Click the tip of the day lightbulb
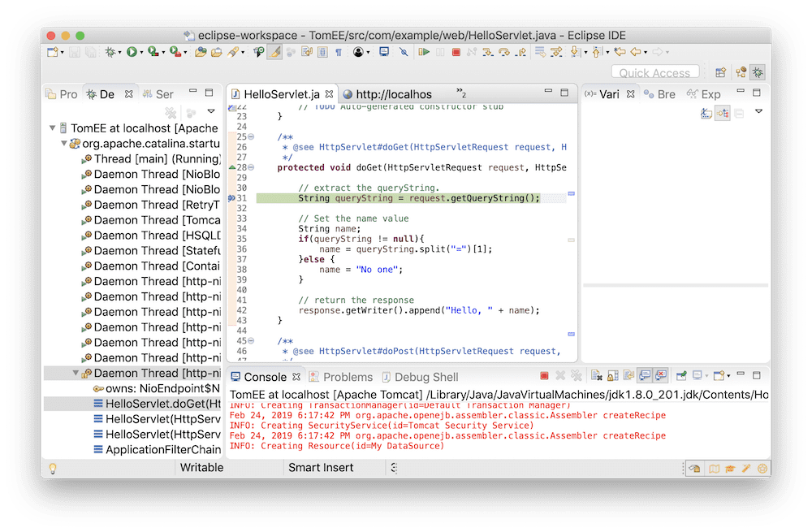Viewport: 812px width, 532px height. [52, 469]
